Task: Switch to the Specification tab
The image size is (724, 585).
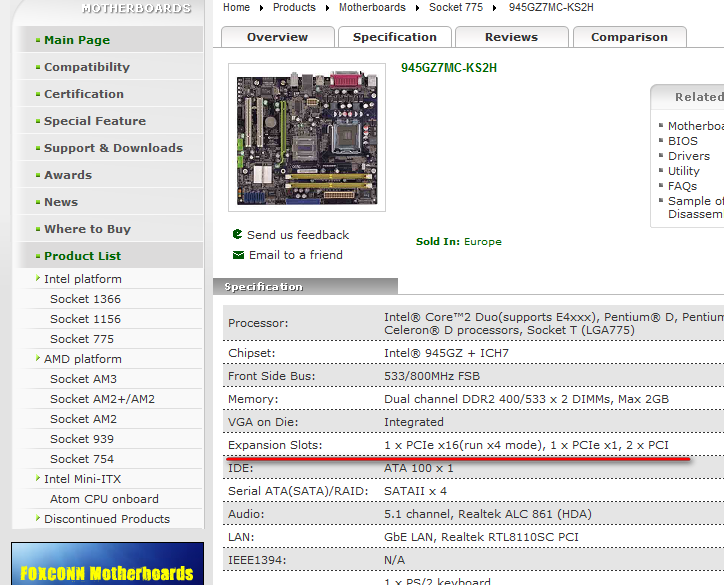Action: click(x=395, y=37)
